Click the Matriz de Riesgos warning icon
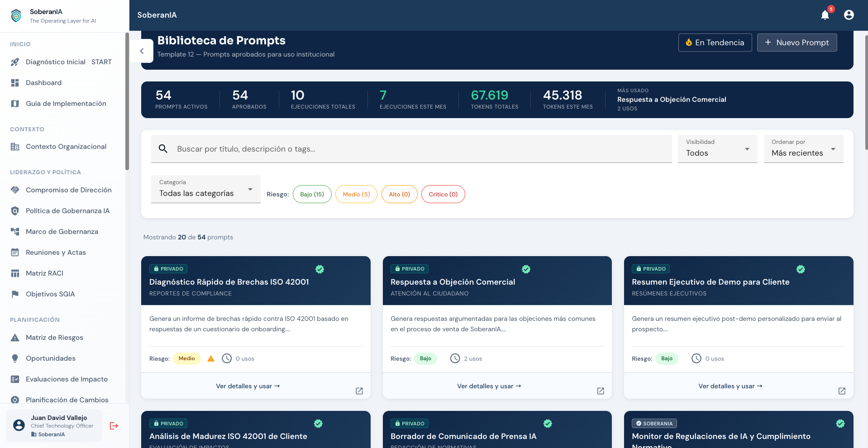 (15, 338)
